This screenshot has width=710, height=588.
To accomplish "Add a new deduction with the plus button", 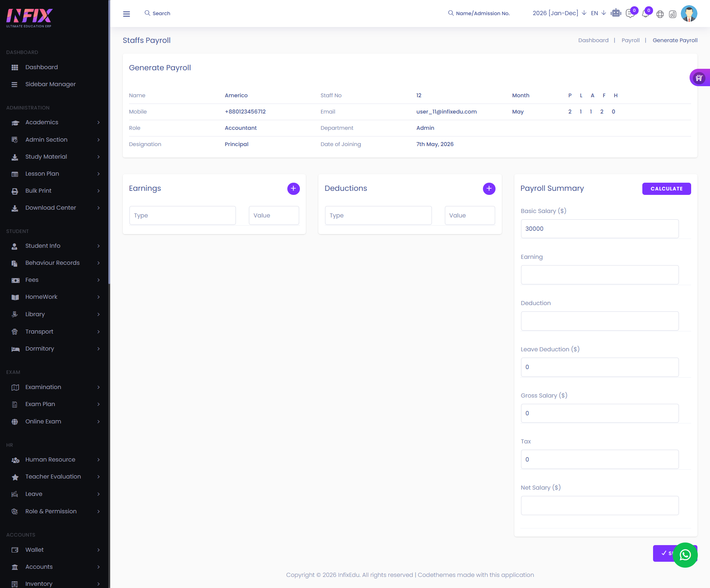I will click(489, 189).
